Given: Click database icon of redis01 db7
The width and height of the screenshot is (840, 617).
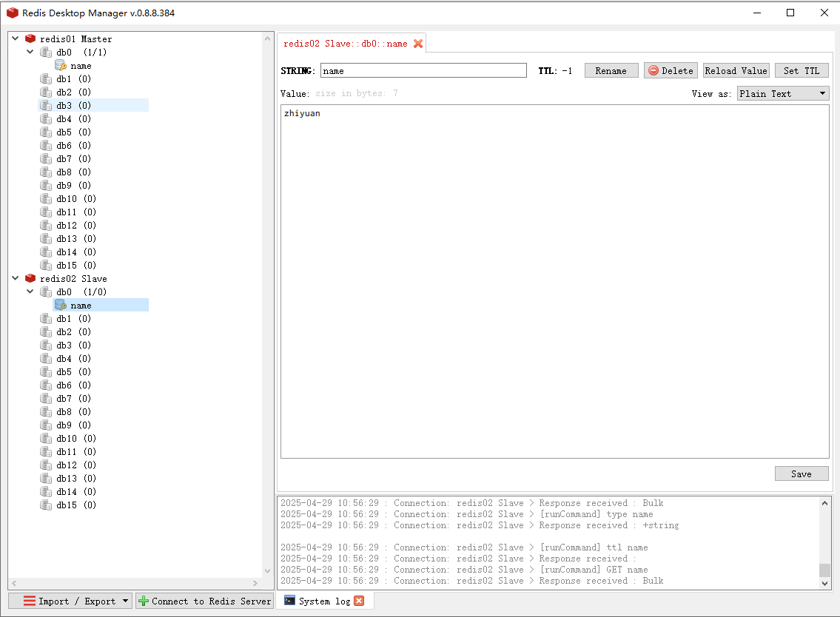Looking at the screenshot, I should 46,158.
